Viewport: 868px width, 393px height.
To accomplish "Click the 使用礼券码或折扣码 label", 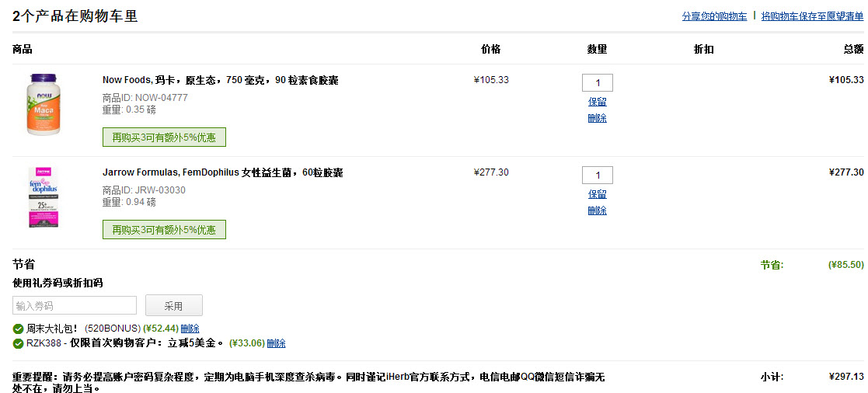I will tap(58, 283).
